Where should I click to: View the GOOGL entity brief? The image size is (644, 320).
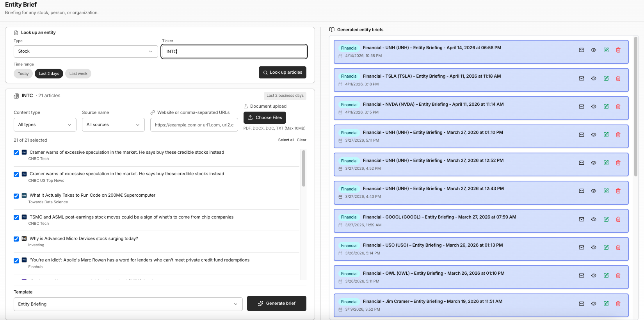click(594, 219)
